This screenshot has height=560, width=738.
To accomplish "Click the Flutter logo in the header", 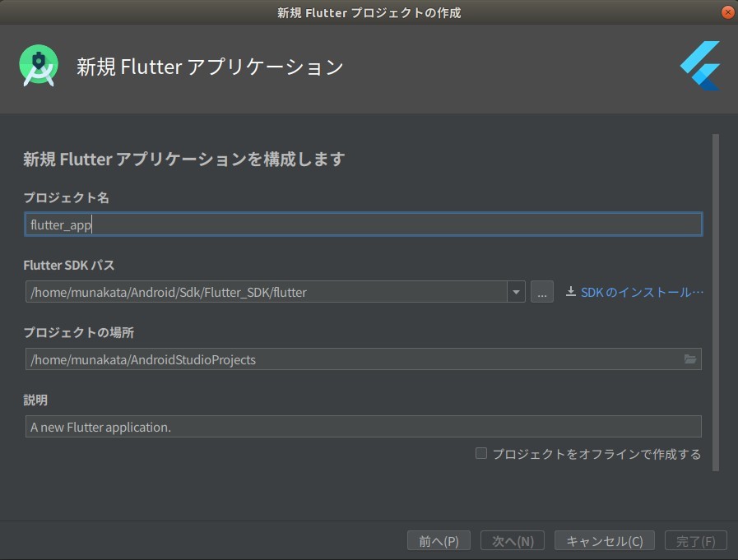I will 700,66.
